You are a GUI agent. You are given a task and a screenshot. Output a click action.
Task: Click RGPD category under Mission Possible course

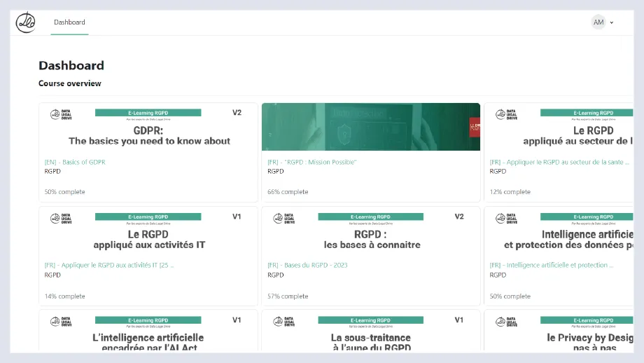(276, 172)
